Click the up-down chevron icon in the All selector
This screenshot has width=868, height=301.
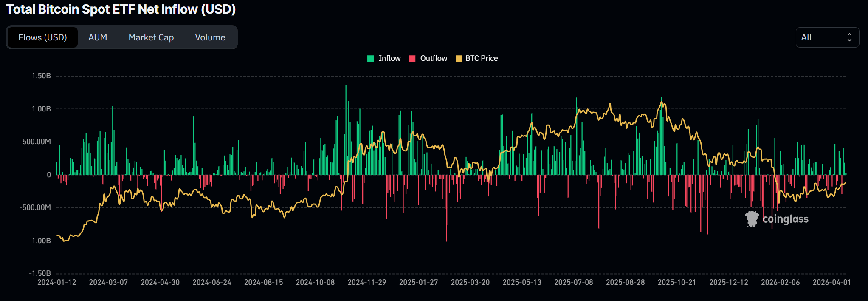[x=849, y=37]
